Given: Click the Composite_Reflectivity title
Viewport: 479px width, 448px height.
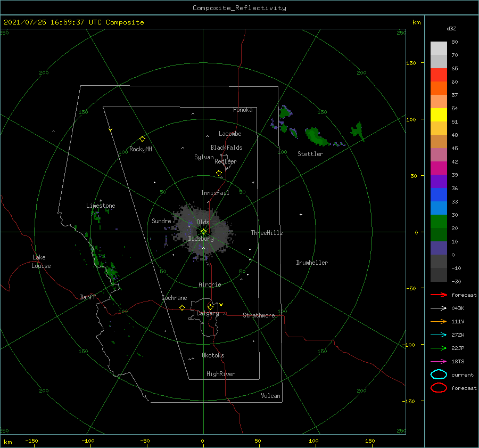Looking at the screenshot, I should [x=240, y=8].
